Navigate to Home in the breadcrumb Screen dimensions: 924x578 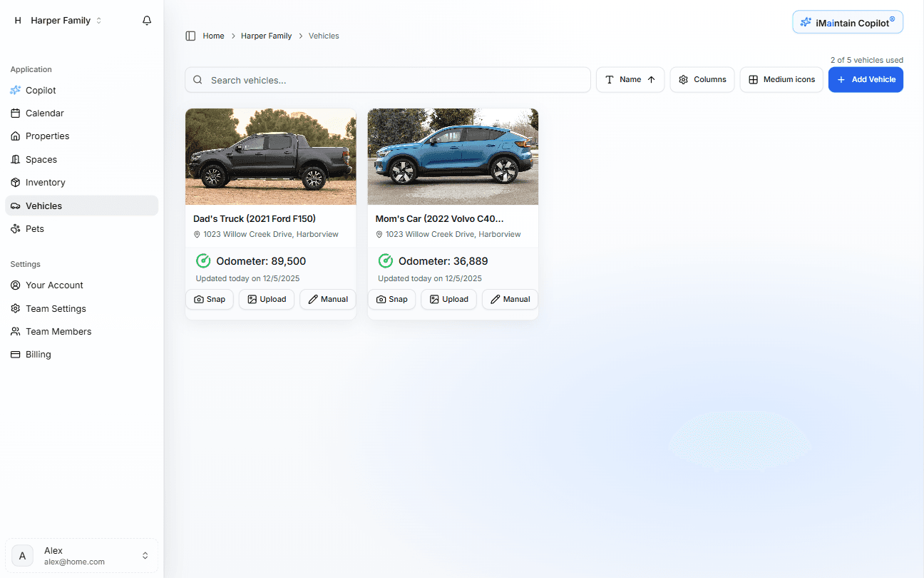213,36
